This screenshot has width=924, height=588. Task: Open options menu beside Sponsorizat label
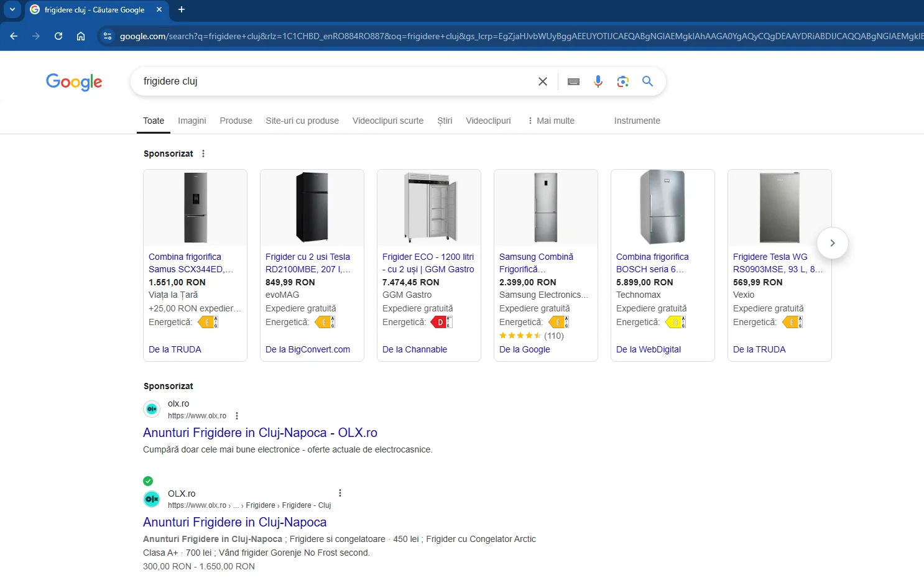pyautogui.click(x=203, y=154)
